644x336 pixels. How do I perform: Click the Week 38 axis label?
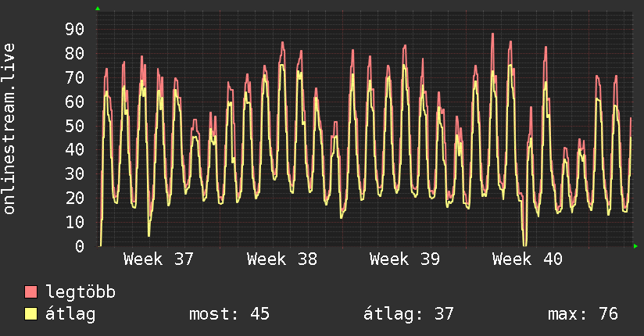coord(281,259)
